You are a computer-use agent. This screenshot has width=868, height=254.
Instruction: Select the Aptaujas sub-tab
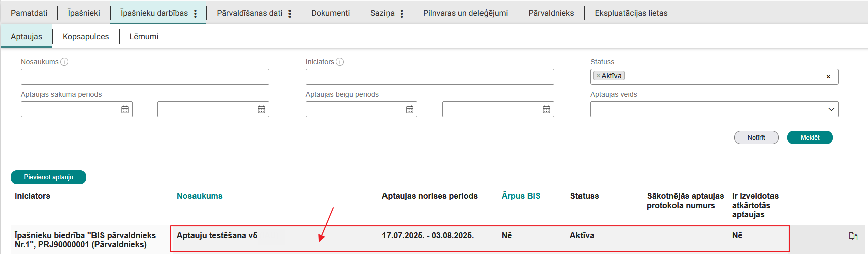point(26,37)
